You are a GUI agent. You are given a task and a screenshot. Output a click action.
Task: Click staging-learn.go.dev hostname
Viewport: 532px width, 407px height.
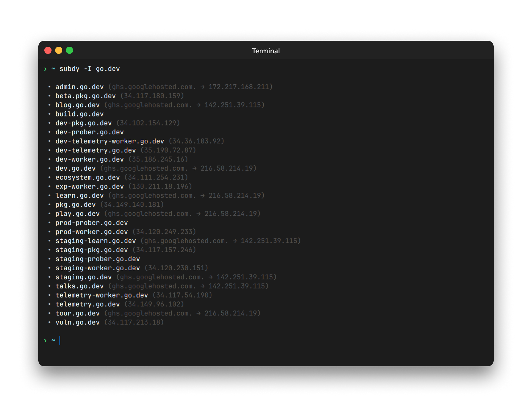96,241
